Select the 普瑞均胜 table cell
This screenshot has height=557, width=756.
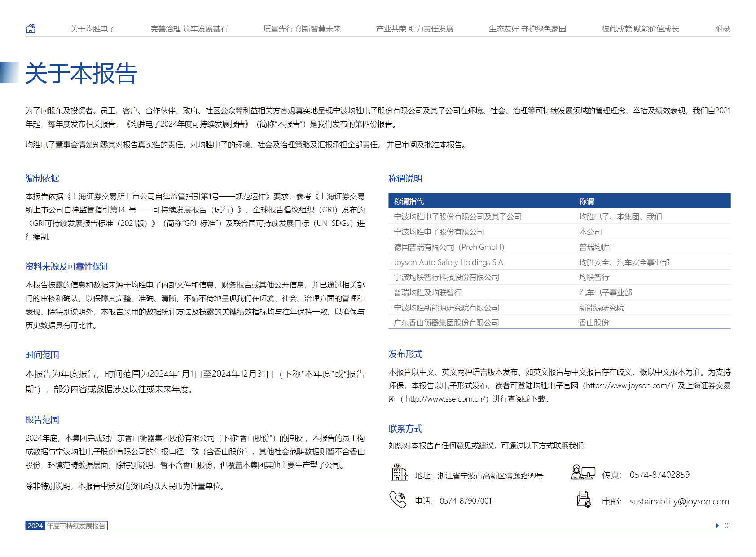594,247
